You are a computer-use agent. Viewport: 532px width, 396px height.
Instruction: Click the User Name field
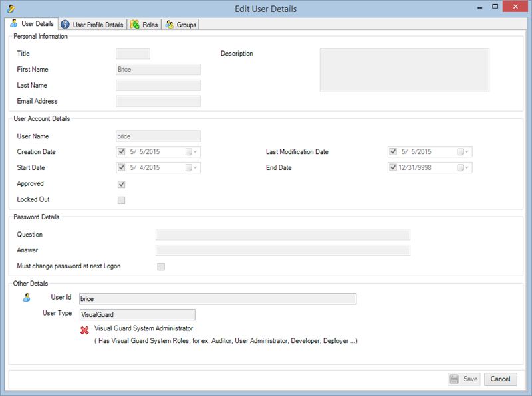click(x=158, y=136)
